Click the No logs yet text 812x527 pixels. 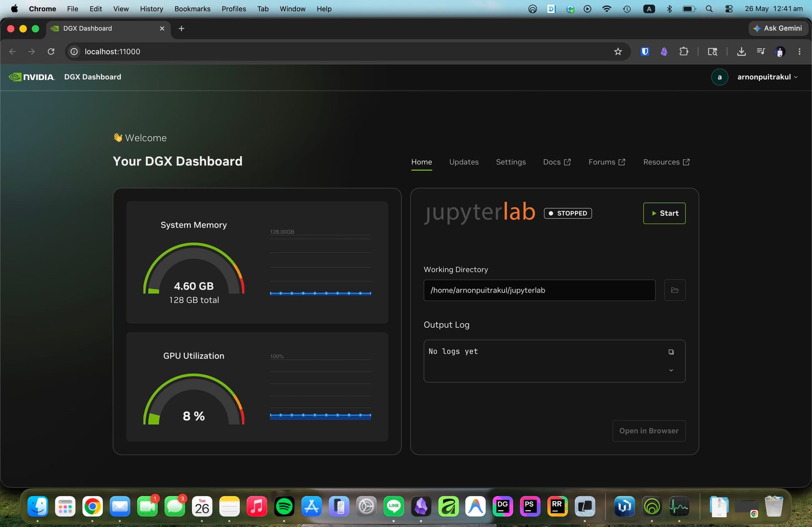click(453, 351)
